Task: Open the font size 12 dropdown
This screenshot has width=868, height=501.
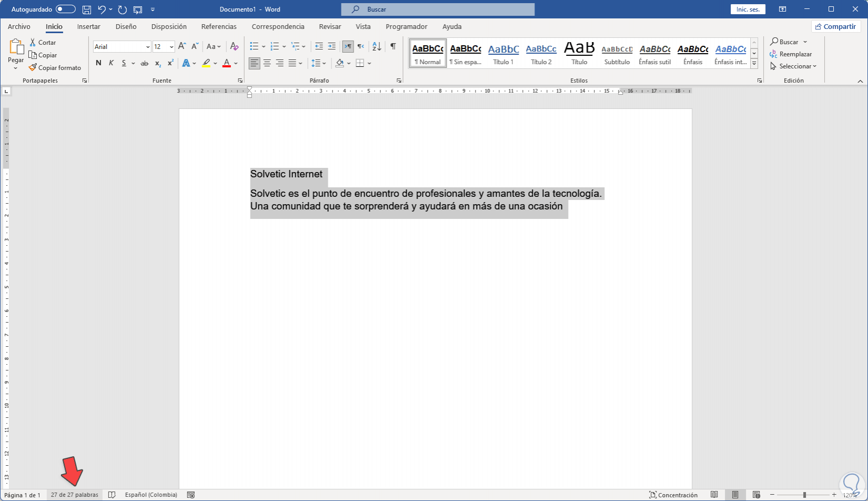Action: 171,47
